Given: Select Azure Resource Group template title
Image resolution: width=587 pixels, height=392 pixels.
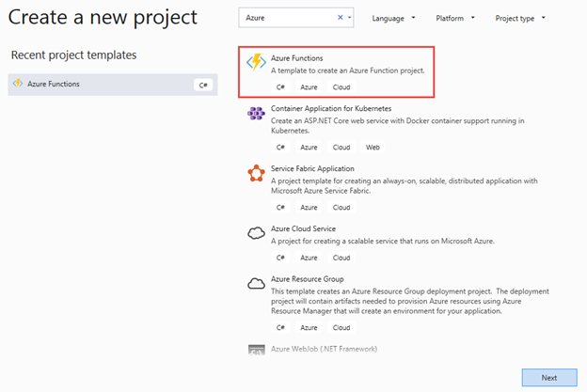Looking at the screenshot, I should click(308, 279).
